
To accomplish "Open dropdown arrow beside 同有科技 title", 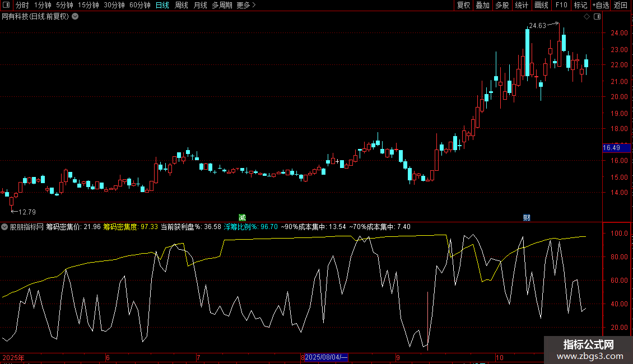I will point(75,17).
